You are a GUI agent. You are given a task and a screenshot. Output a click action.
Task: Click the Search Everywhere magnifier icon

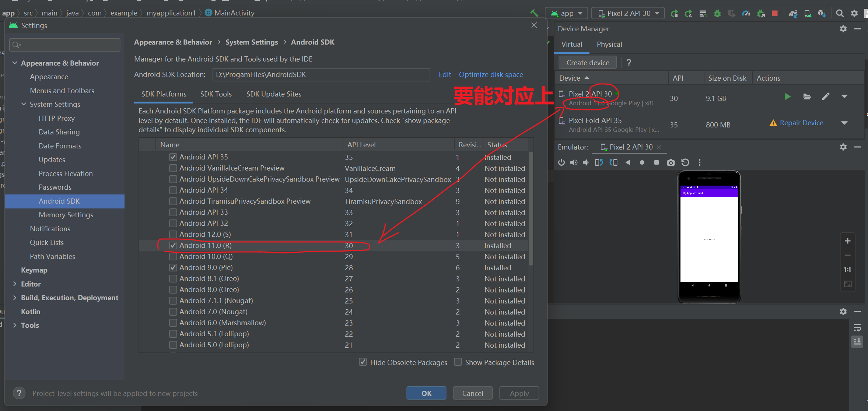coord(840,14)
